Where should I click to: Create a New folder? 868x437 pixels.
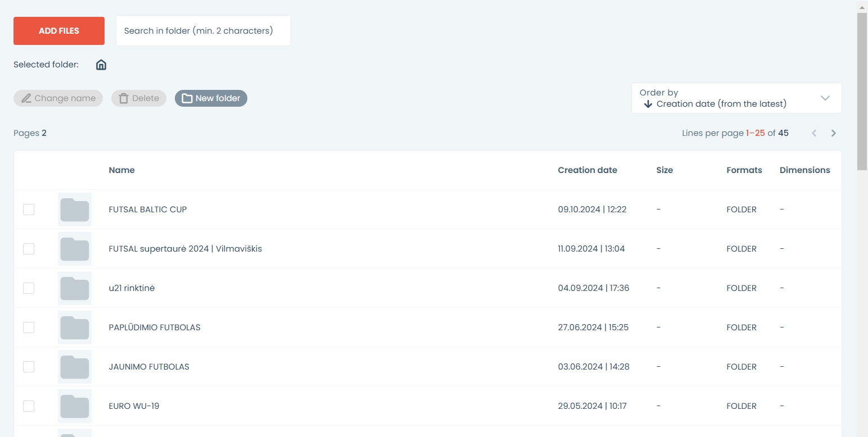click(211, 98)
